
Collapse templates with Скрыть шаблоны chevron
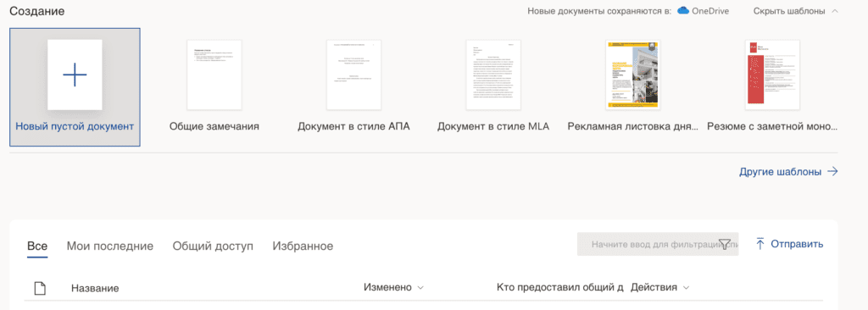[x=835, y=11]
